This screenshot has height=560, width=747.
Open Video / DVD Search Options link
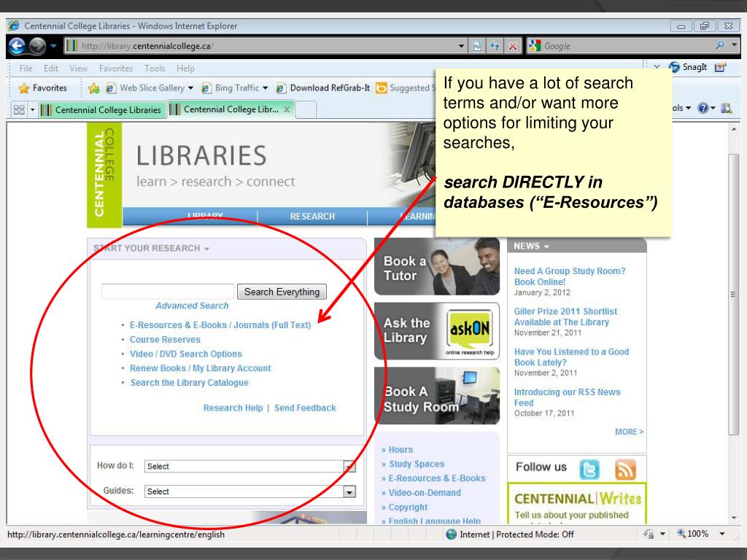(186, 354)
